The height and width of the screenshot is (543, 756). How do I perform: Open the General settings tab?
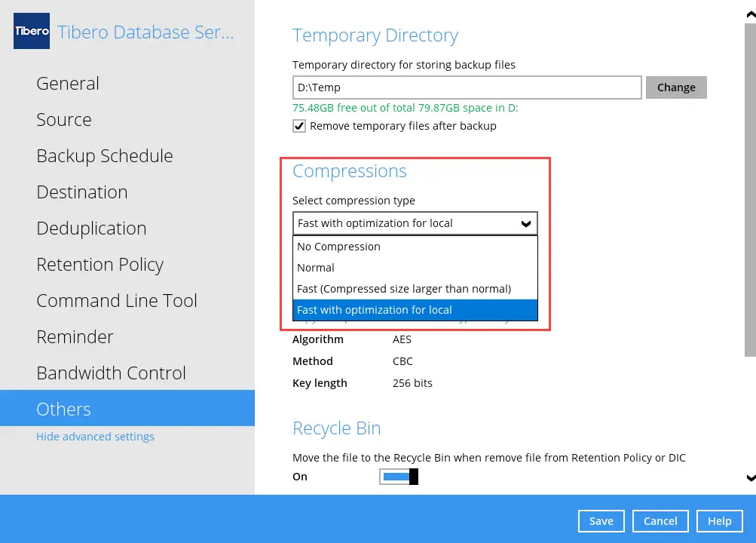(x=68, y=84)
